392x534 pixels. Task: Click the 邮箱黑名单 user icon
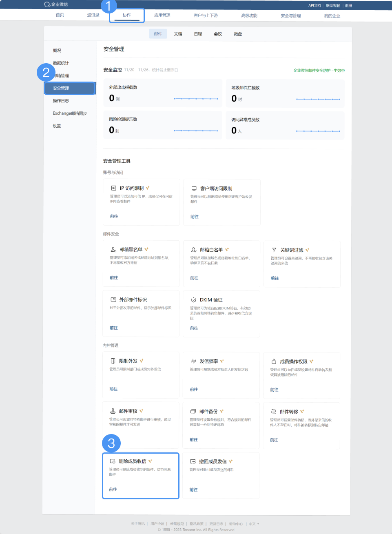click(x=113, y=249)
